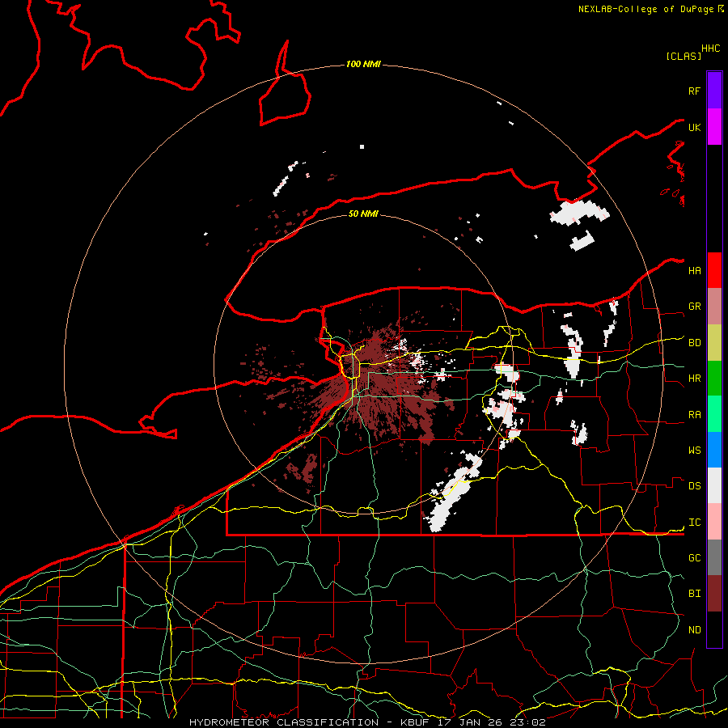Click the HA red legend swatch
Screen dimensions: 728x728
[x=714, y=270]
